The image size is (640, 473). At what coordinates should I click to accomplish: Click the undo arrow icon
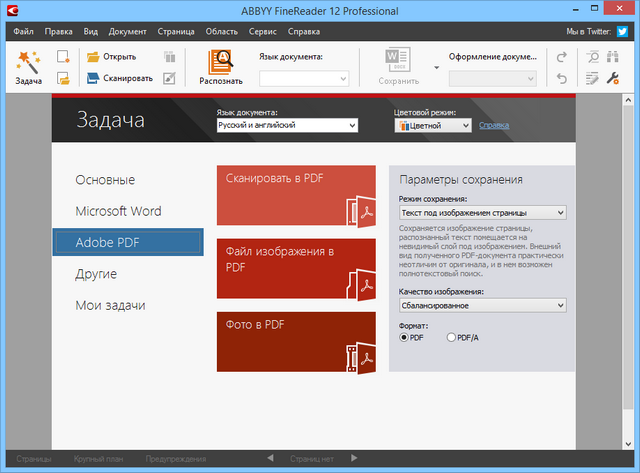click(562, 78)
